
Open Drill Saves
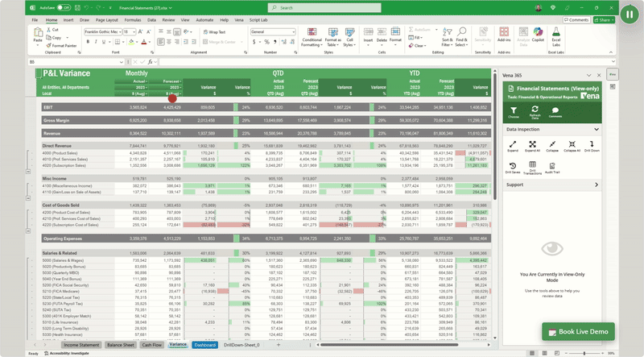pyautogui.click(x=513, y=168)
